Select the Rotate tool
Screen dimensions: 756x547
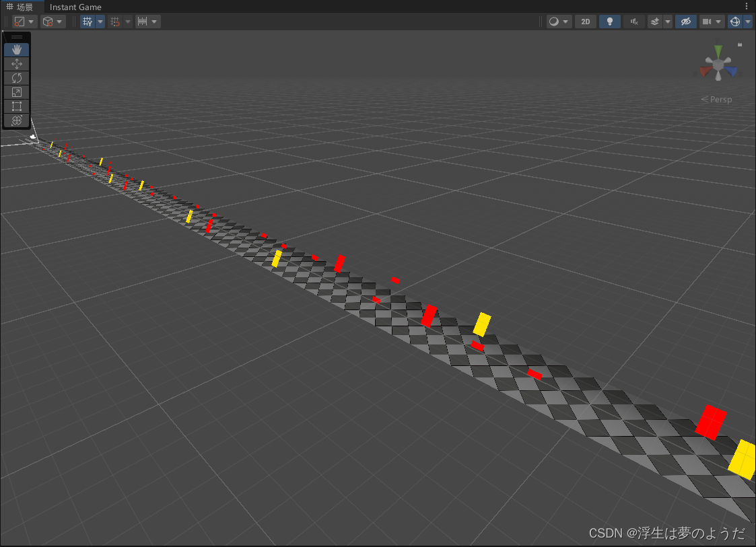[16, 78]
